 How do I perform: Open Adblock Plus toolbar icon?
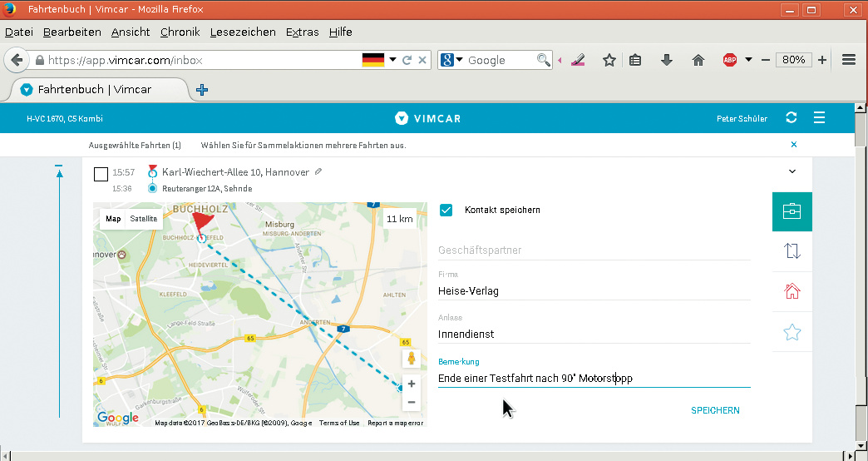point(730,60)
